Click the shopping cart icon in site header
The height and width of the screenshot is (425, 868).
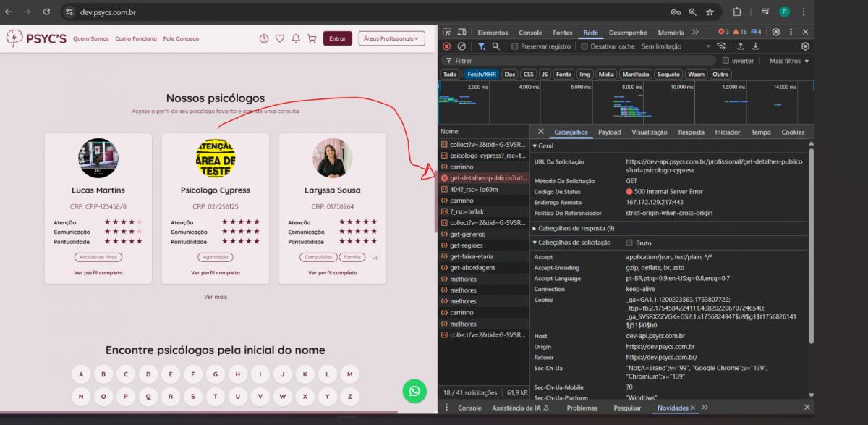[312, 38]
